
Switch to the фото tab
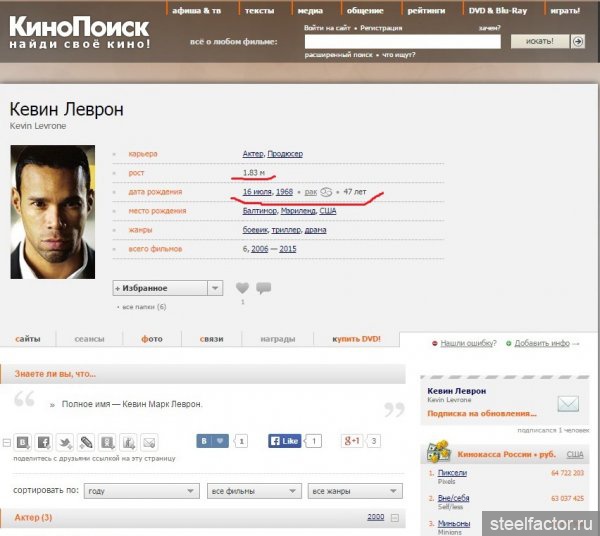(x=152, y=339)
